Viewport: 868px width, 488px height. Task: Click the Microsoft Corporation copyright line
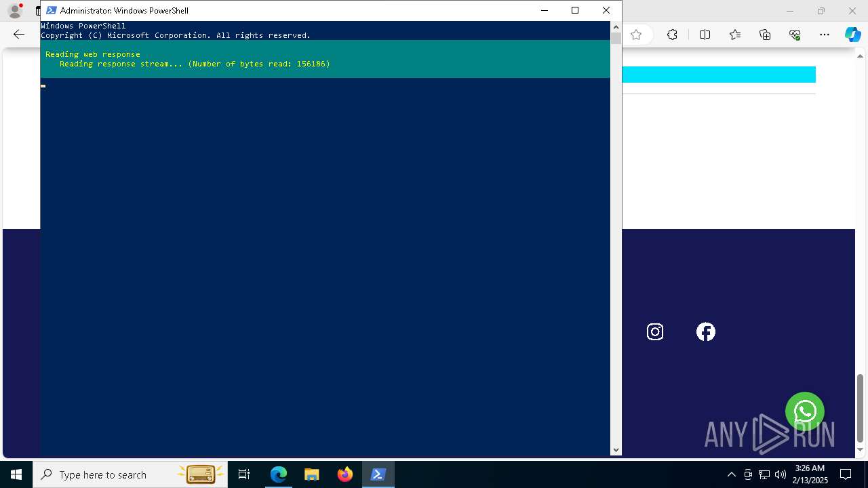[x=176, y=35]
